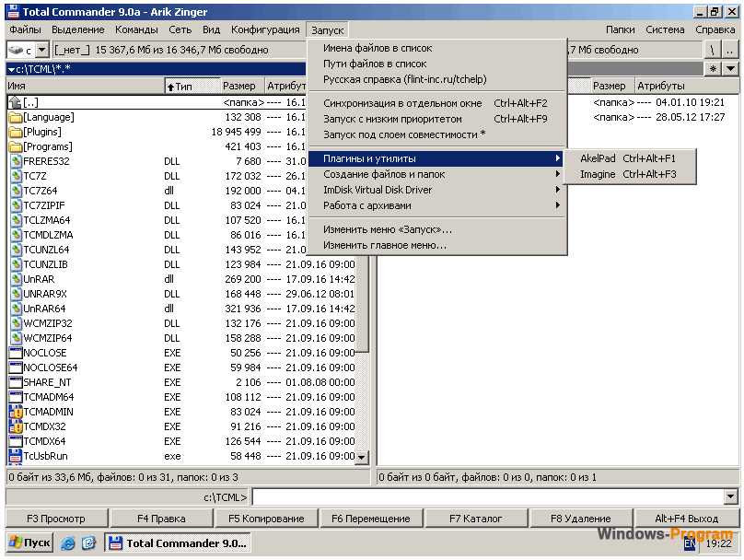Click the TC7ZIPIF file icon
Image resolution: width=744 pixels, height=560 pixels.
(17, 205)
